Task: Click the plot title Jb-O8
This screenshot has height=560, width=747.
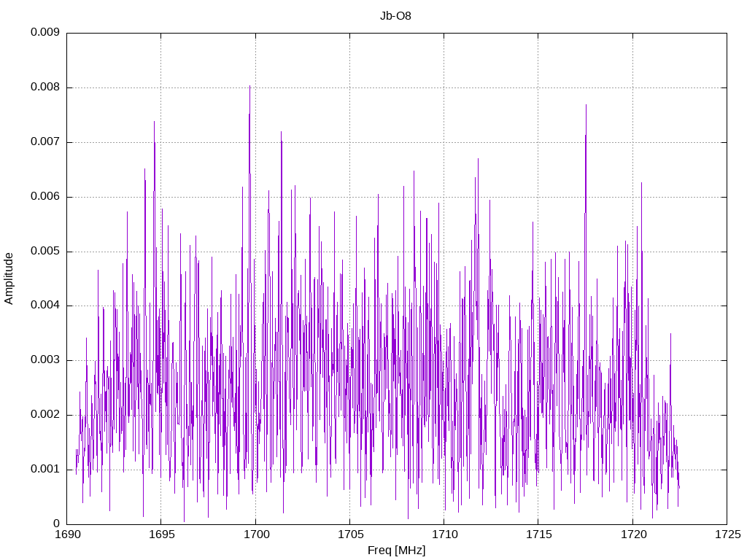Action: click(395, 16)
